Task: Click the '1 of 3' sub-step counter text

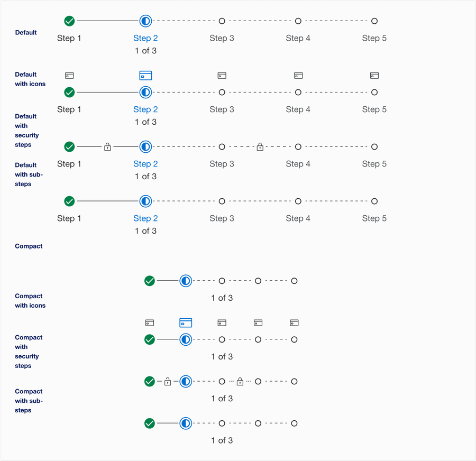Action: tap(145, 51)
